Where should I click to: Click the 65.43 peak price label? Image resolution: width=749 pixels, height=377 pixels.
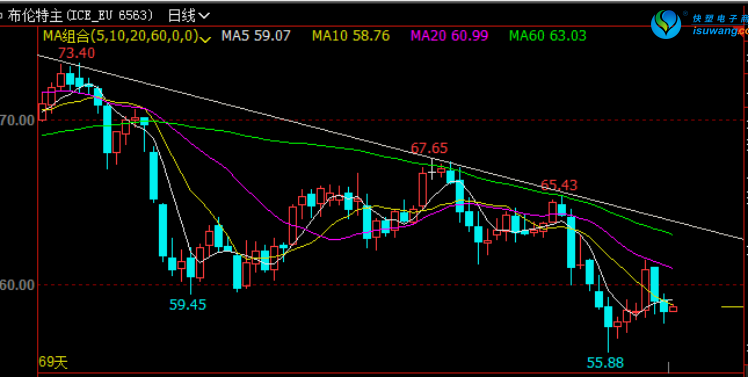559,185
